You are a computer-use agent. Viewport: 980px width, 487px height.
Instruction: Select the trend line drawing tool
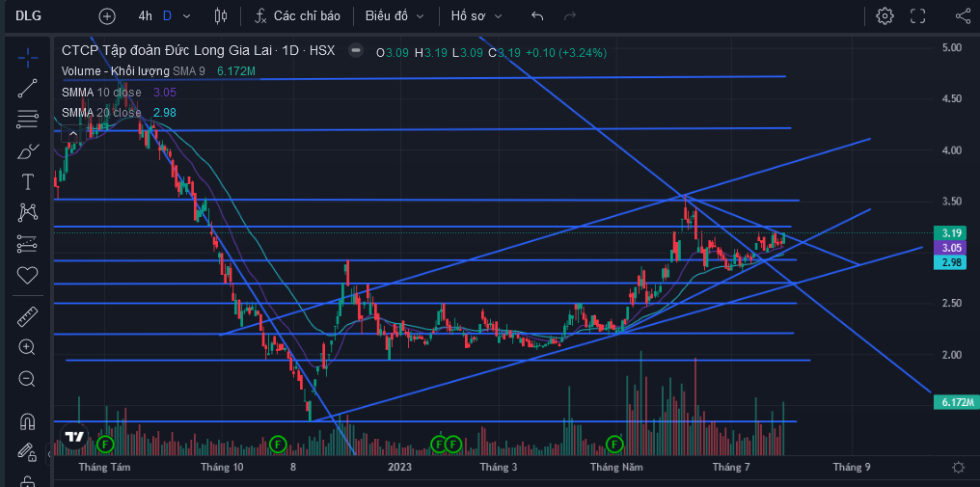(x=28, y=88)
